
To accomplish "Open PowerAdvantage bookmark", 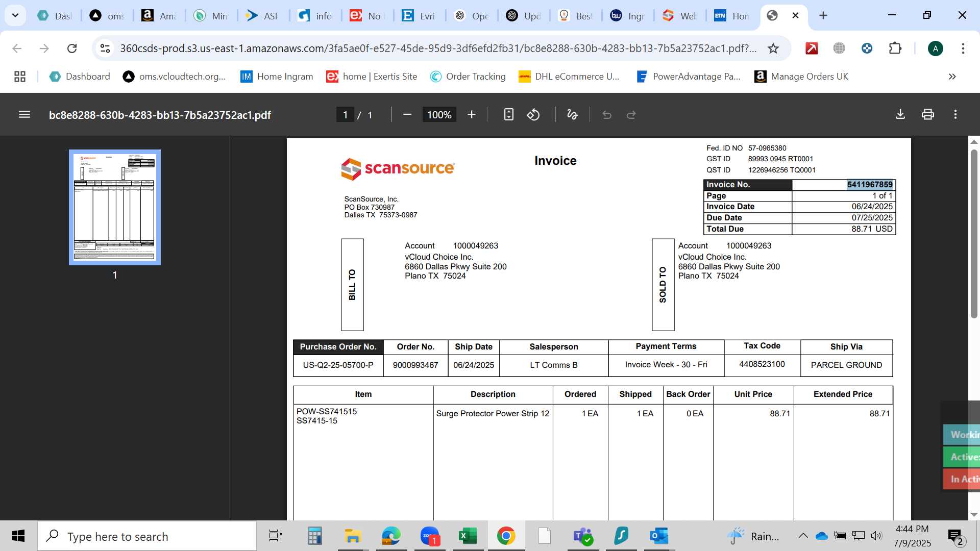I will pyautogui.click(x=688, y=77).
